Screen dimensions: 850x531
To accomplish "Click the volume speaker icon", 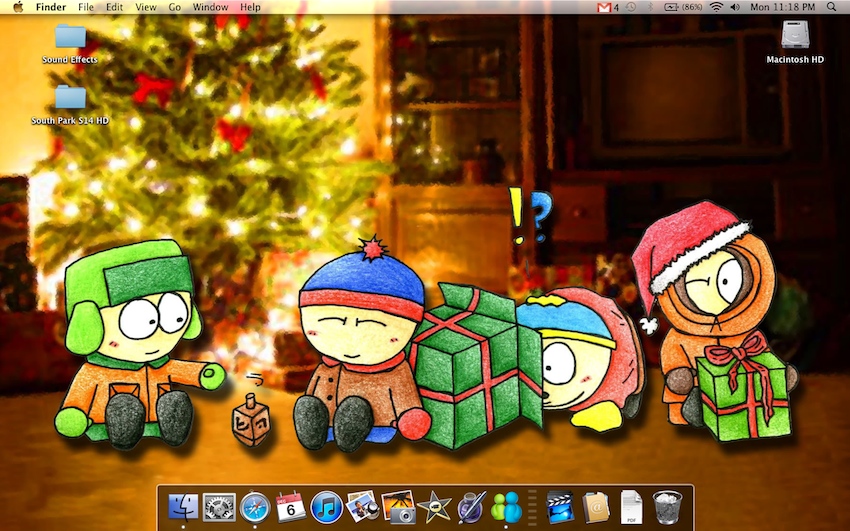I will pyautogui.click(x=735, y=7).
